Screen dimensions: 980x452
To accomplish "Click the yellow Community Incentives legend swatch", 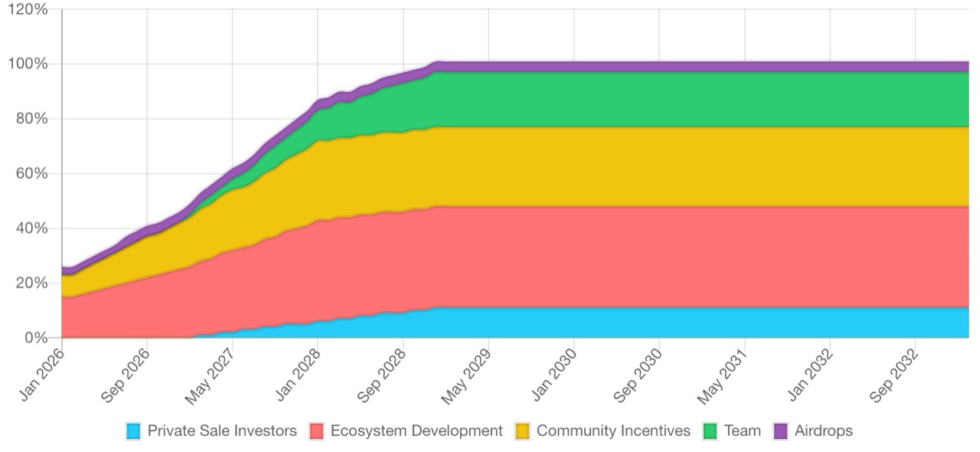I will tap(523, 431).
